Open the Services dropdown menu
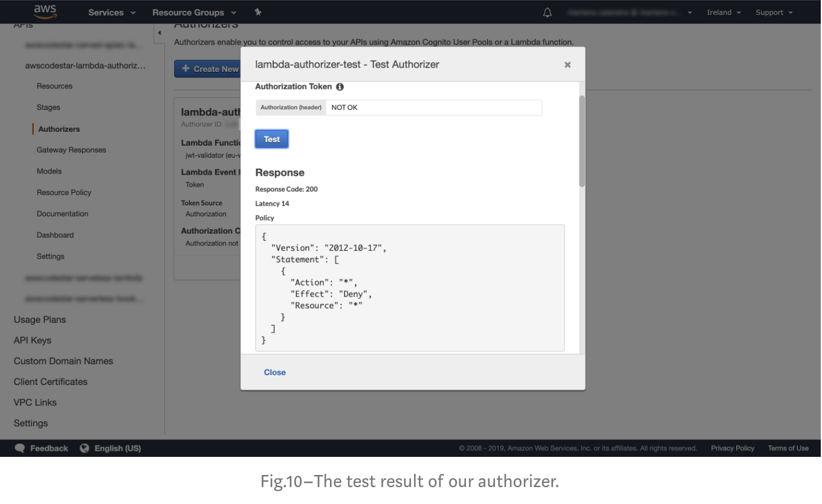822x504 pixels. [x=112, y=12]
